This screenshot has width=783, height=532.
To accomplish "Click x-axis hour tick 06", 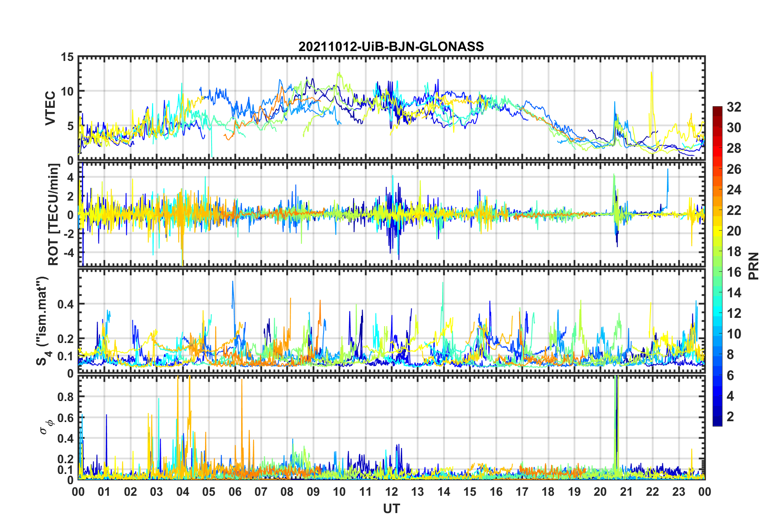I will click(x=235, y=492).
